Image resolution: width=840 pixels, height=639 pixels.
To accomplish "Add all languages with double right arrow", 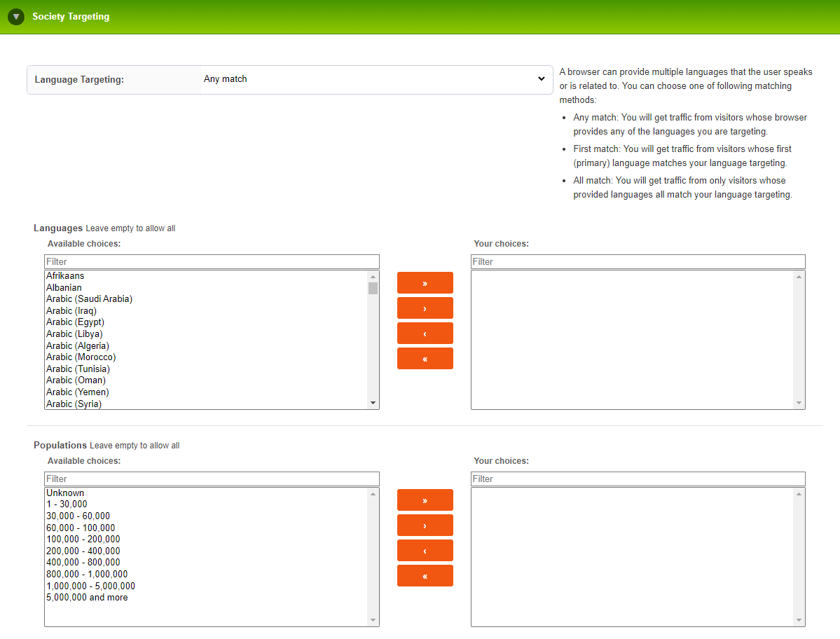I will pyautogui.click(x=425, y=283).
